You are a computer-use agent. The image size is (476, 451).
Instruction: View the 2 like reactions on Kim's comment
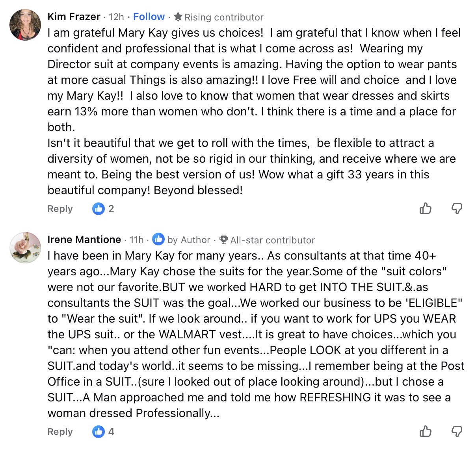(103, 209)
